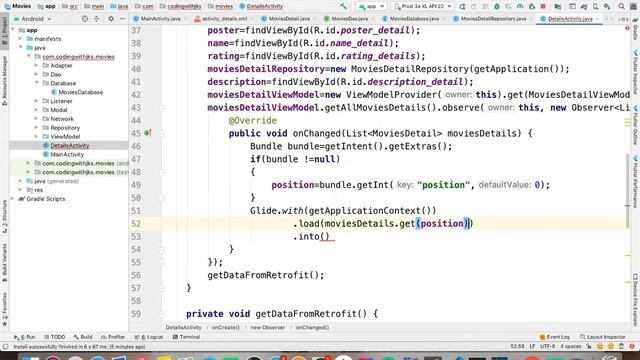The image size is (640, 360).
Task: Open the Android project view dropdown
Action: 33,19
